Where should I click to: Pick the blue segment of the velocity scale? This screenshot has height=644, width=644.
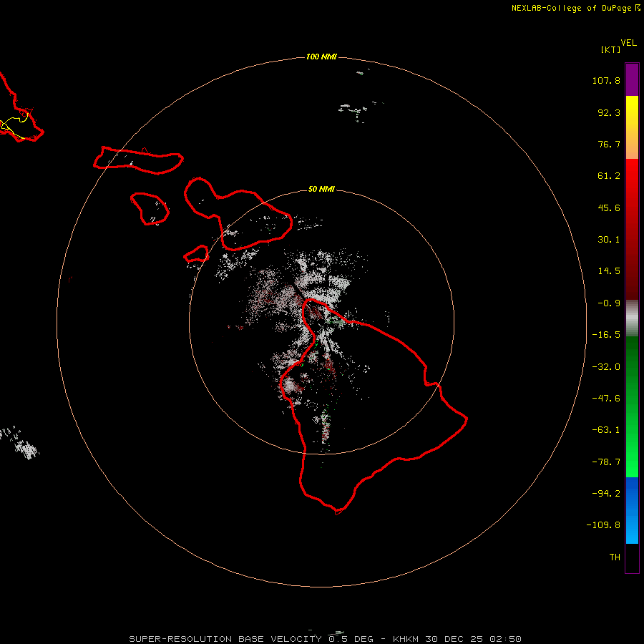(632, 510)
